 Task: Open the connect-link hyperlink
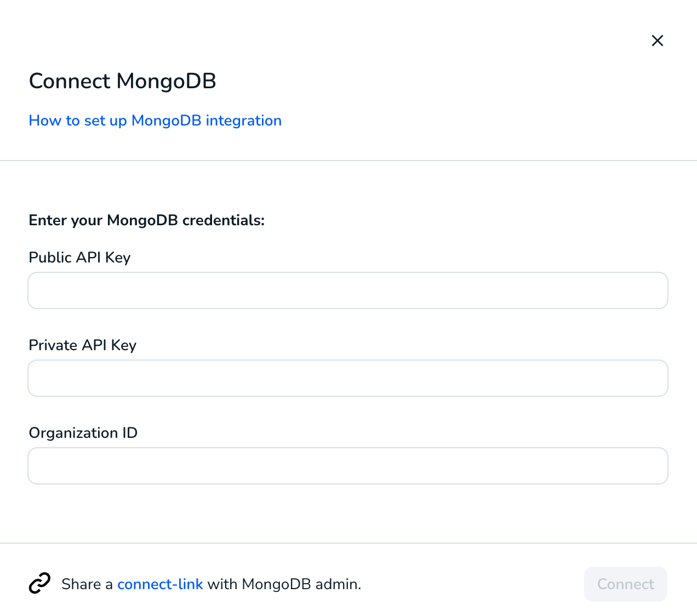(160, 584)
